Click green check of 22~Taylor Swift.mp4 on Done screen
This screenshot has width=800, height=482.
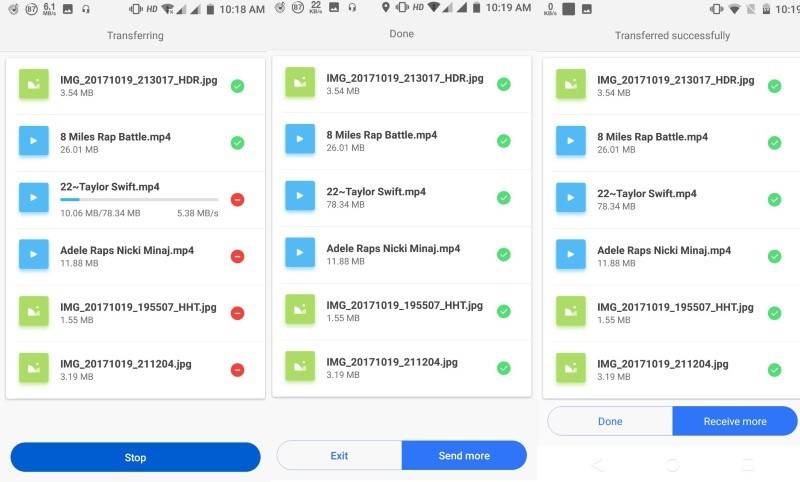coord(504,196)
